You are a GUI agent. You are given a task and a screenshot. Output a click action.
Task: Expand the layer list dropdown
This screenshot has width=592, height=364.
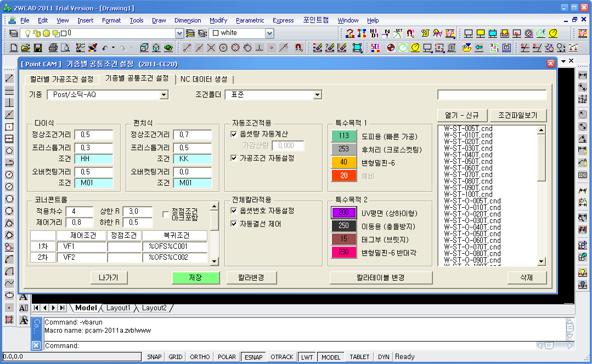coord(180,33)
